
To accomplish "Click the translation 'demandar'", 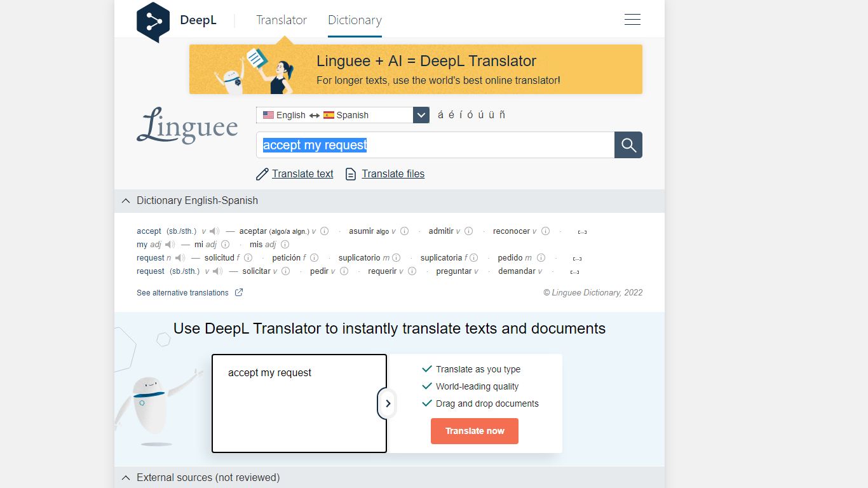I will coord(517,271).
